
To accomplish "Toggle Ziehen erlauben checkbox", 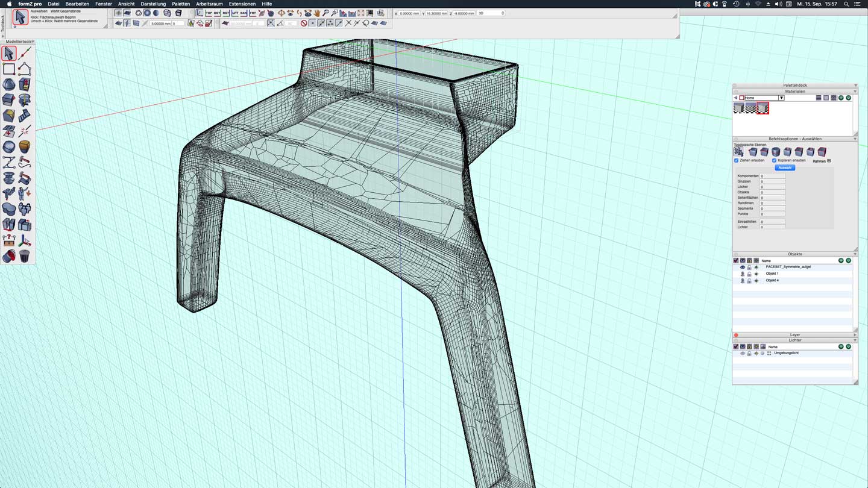I will coord(736,161).
